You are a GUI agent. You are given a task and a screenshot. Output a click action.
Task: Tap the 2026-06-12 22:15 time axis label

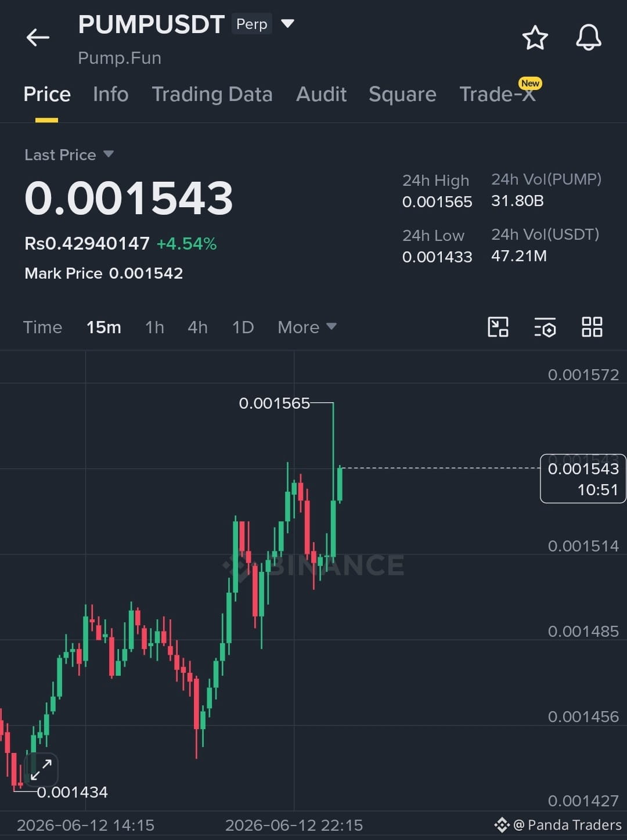coord(294,825)
